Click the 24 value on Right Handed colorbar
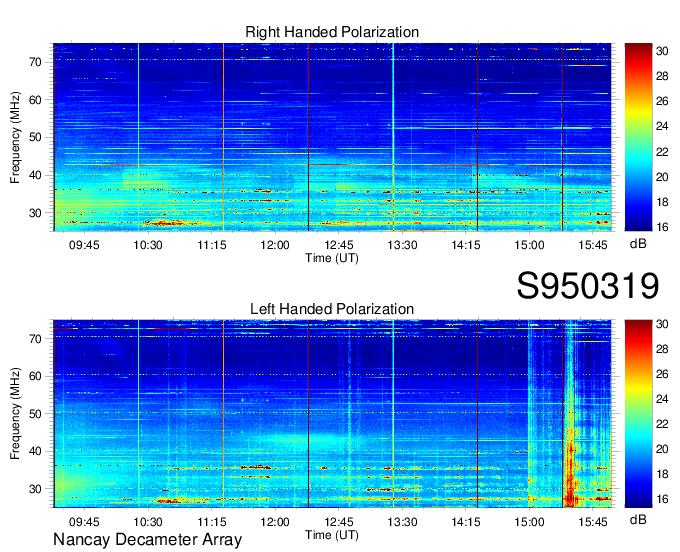Screen dimensions: 680x552 pyautogui.click(x=662, y=127)
